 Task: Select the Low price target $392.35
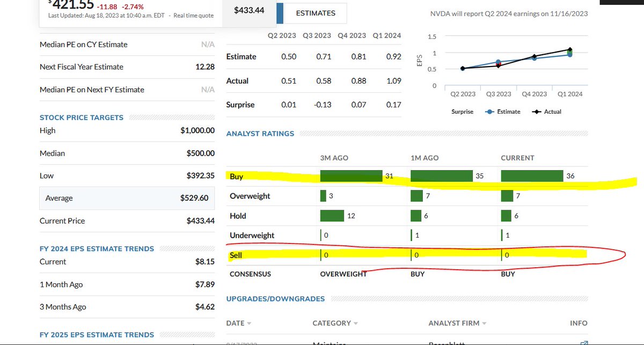pos(201,176)
